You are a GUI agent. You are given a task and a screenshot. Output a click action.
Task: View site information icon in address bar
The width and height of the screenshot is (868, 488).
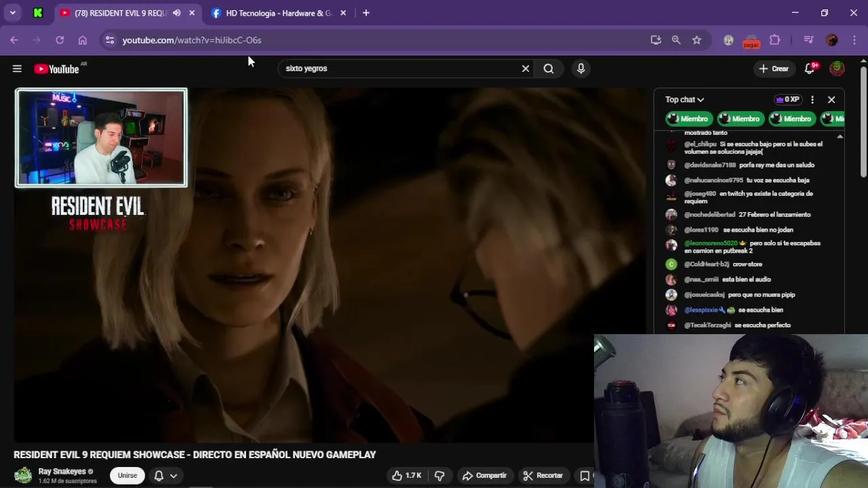[x=110, y=40]
